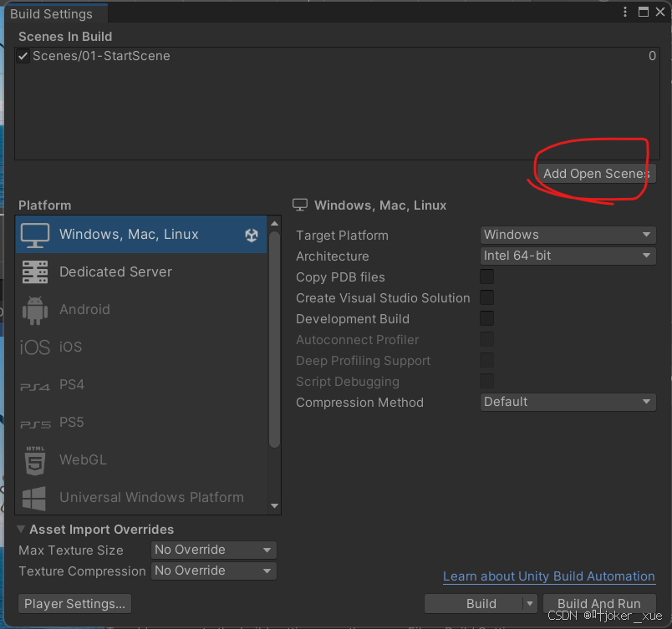The image size is (672, 629).
Task: Open the Target Platform dropdown
Action: point(568,235)
